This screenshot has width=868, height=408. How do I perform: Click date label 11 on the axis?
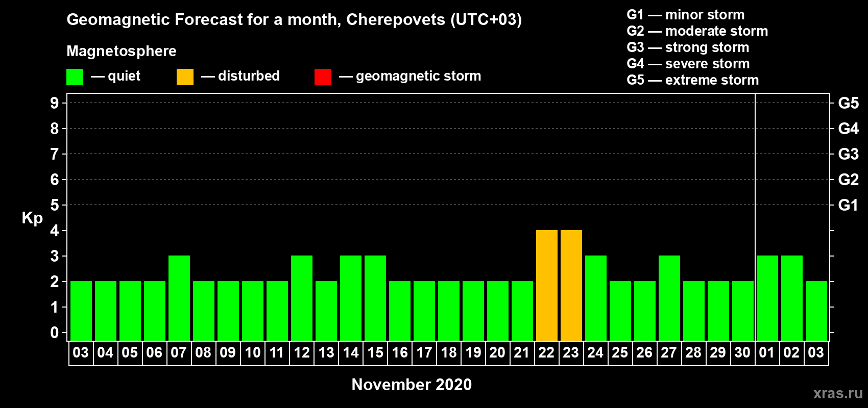[277, 353]
